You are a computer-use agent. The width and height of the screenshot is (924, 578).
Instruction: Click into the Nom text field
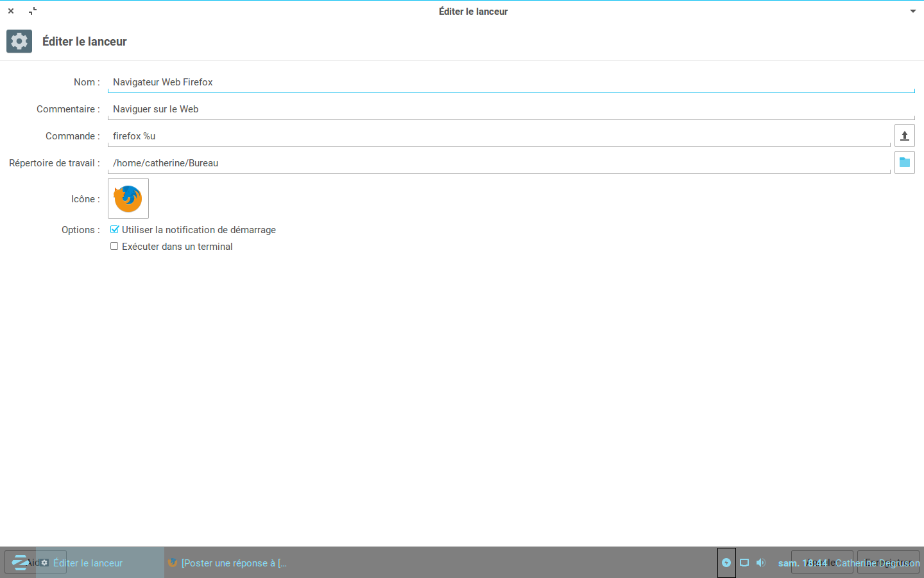(x=510, y=82)
